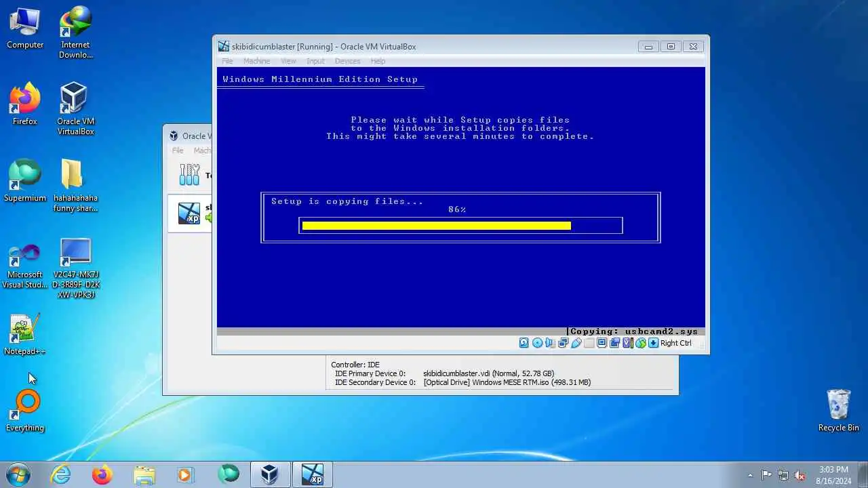Click the grey shared folders status icon
This screenshot has width=868, height=488.
[589, 343]
